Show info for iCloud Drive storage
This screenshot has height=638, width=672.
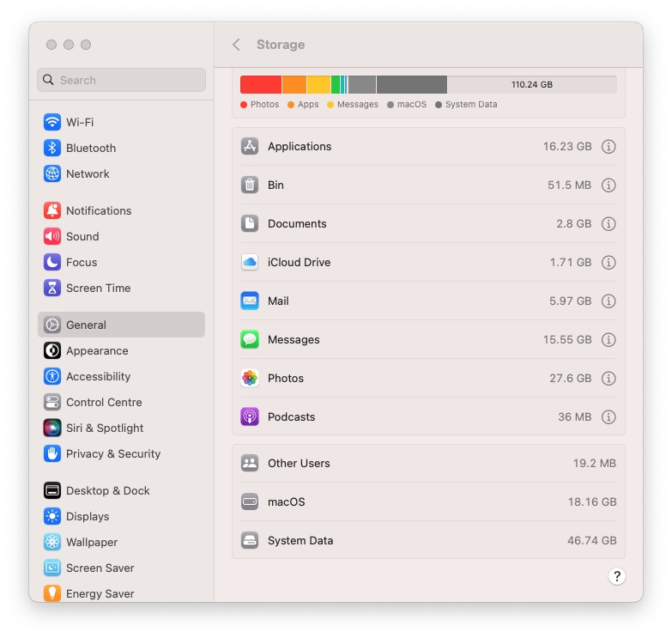608,263
